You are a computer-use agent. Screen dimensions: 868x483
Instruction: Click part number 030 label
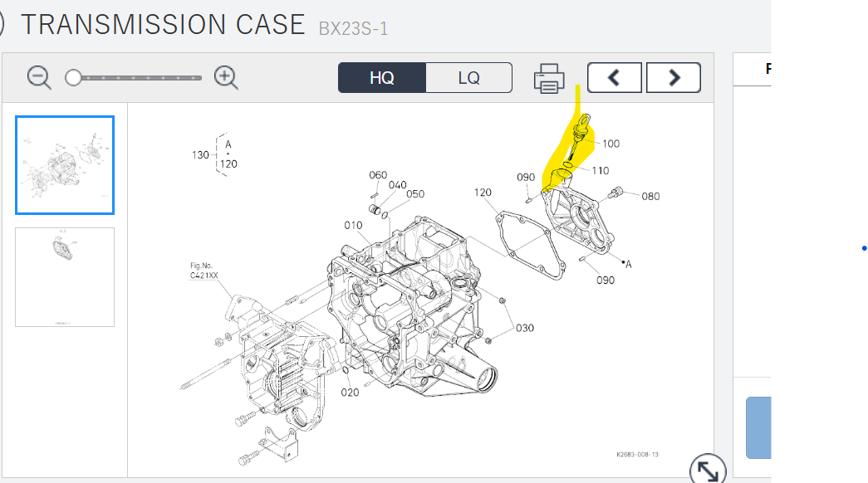pyautogui.click(x=525, y=327)
